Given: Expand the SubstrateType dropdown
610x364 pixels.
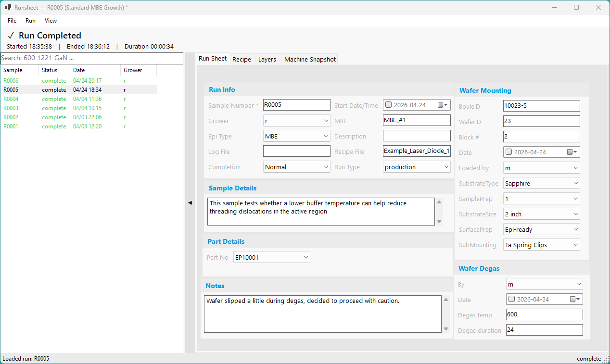Looking at the screenshot, I should [542, 183].
